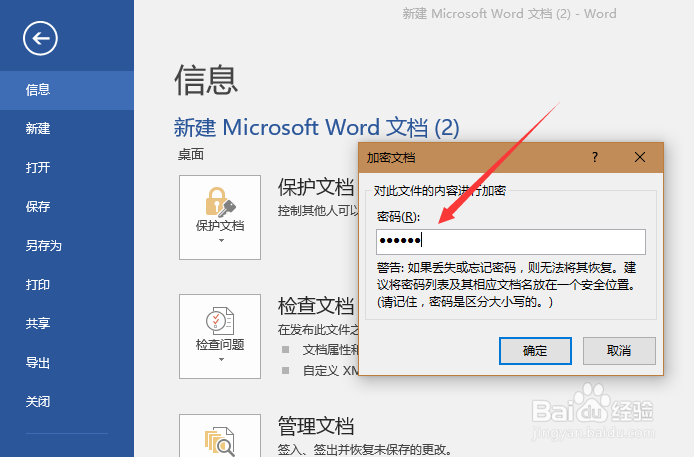Open the 信息 backstage tab
694x457 pixels.
pyautogui.click(x=67, y=90)
